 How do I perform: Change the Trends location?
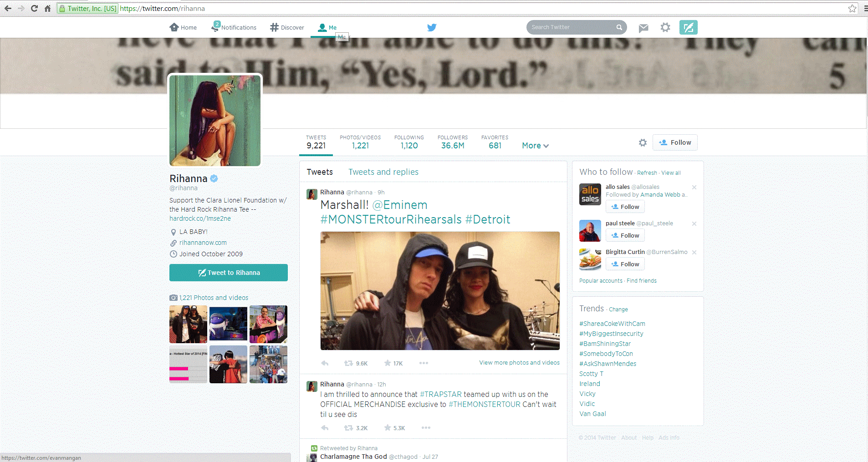pyautogui.click(x=618, y=310)
